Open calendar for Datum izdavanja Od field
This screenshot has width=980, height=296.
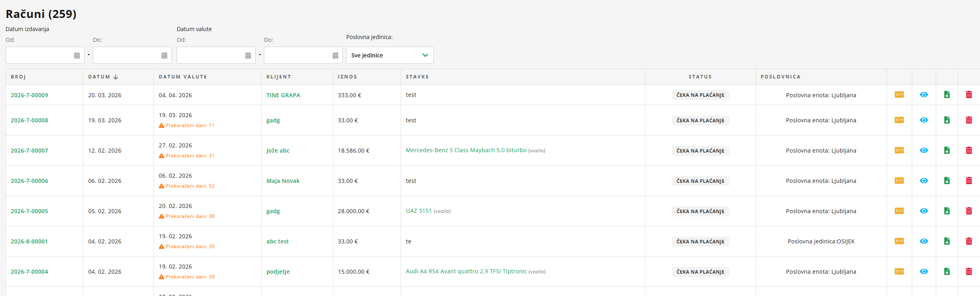77,55
